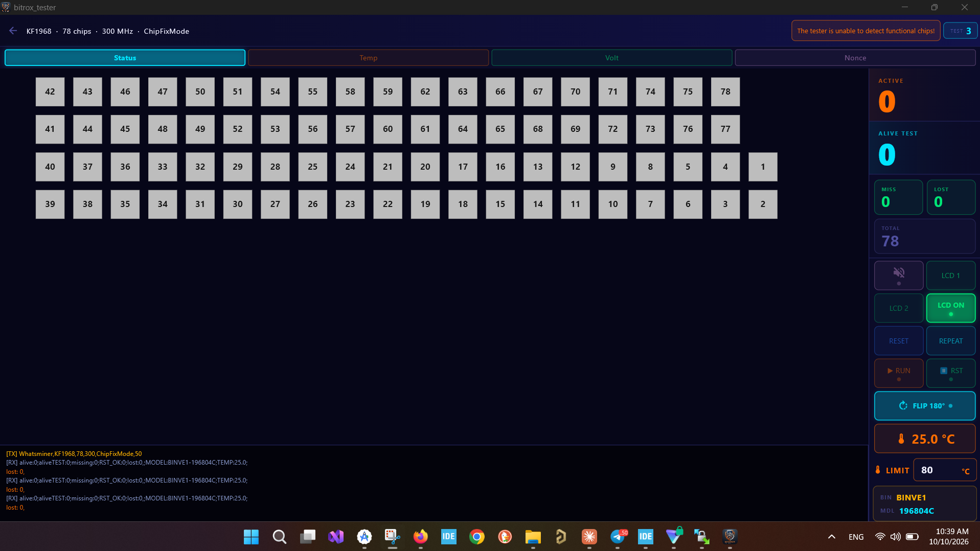The image size is (980, 551).
Task: Select chip tile 60
Action: coord(388,129)
